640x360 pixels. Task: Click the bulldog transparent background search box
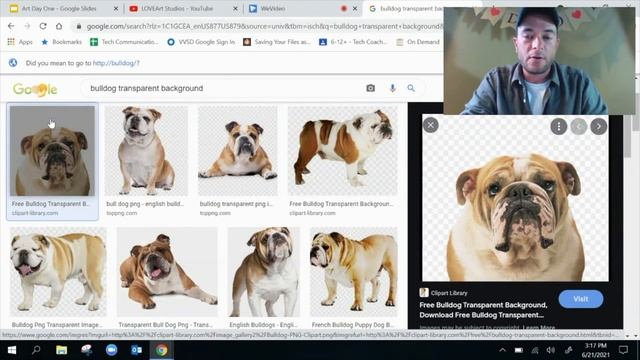tap(220, 88)
